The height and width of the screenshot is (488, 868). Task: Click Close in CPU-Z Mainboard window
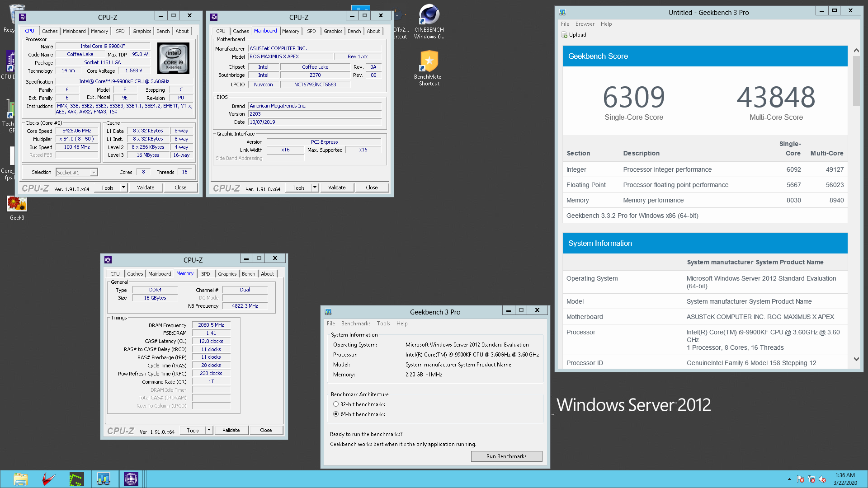coord(372,188)
